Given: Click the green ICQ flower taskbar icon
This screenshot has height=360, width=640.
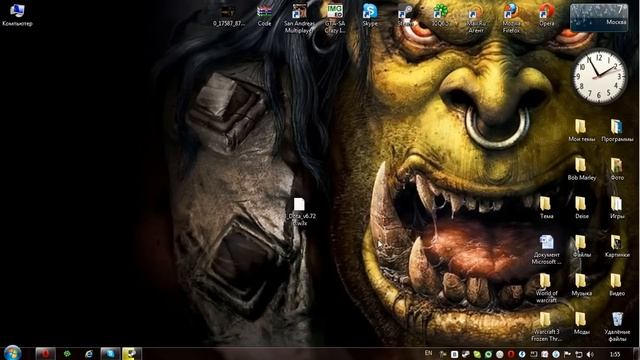Looking at the screenshot, I should coord(67,353).
